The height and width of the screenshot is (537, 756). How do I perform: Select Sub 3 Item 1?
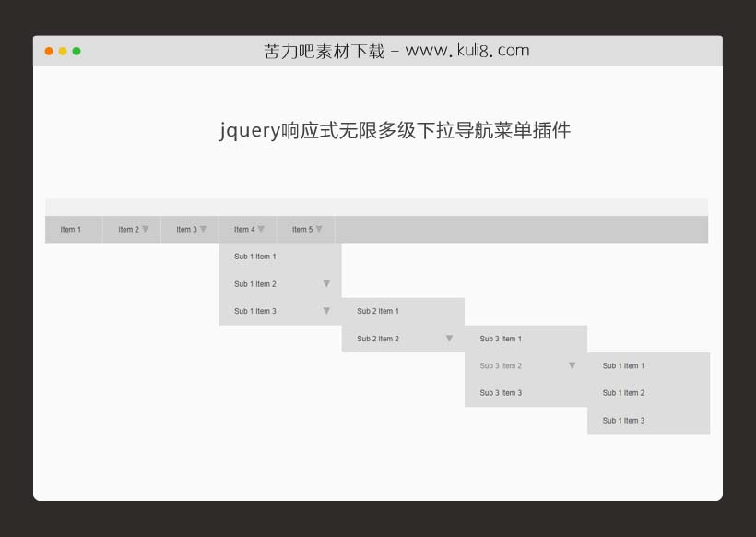pos(501,339)
